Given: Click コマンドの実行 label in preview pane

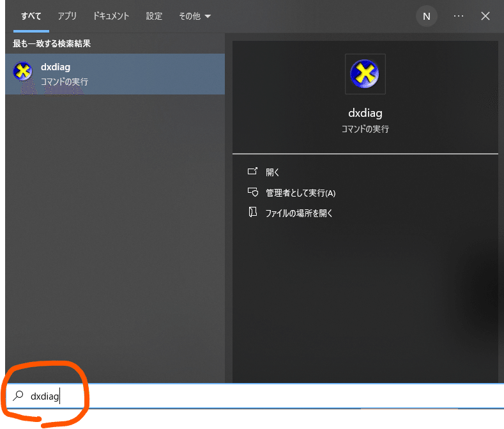Looking at the screenshot, I should coord(365,129).
